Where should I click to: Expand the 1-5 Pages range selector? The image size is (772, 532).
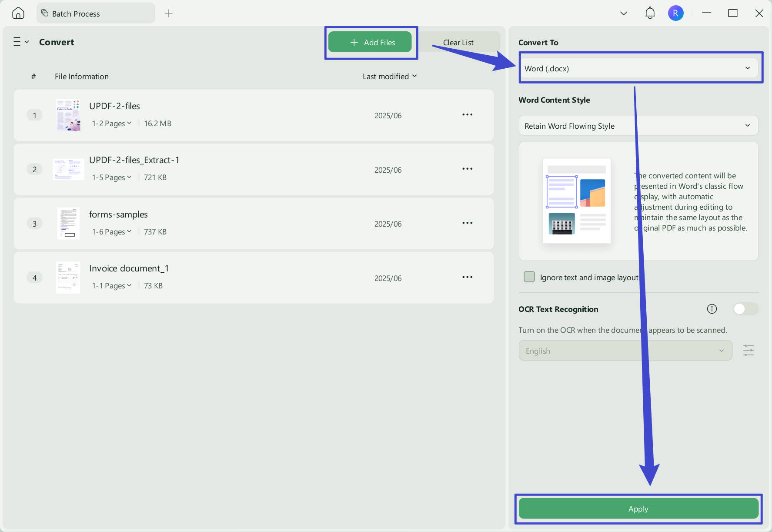click(x=112, y=177)
